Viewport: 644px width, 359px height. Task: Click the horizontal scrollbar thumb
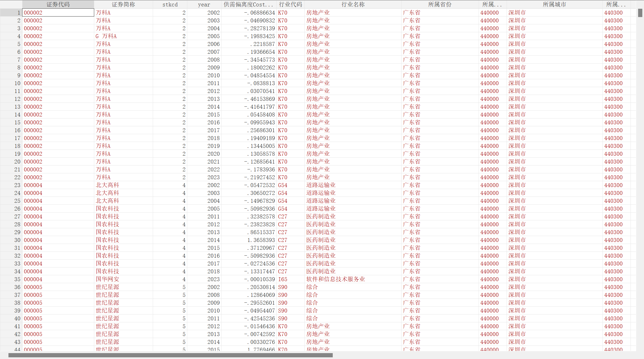pyautogui.click(x=170, y=355)
